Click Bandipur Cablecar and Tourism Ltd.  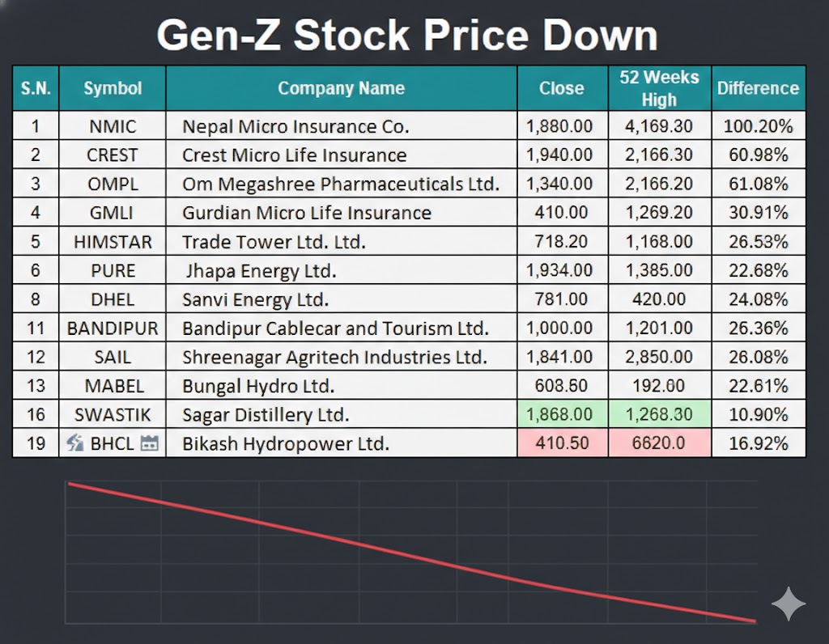[335, 328]
